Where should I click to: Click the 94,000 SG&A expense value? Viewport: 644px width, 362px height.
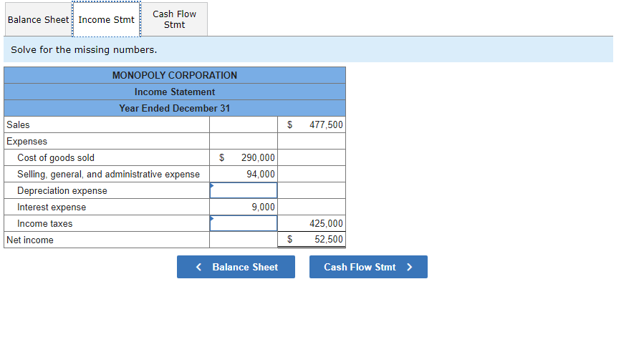tap(261, 174)
